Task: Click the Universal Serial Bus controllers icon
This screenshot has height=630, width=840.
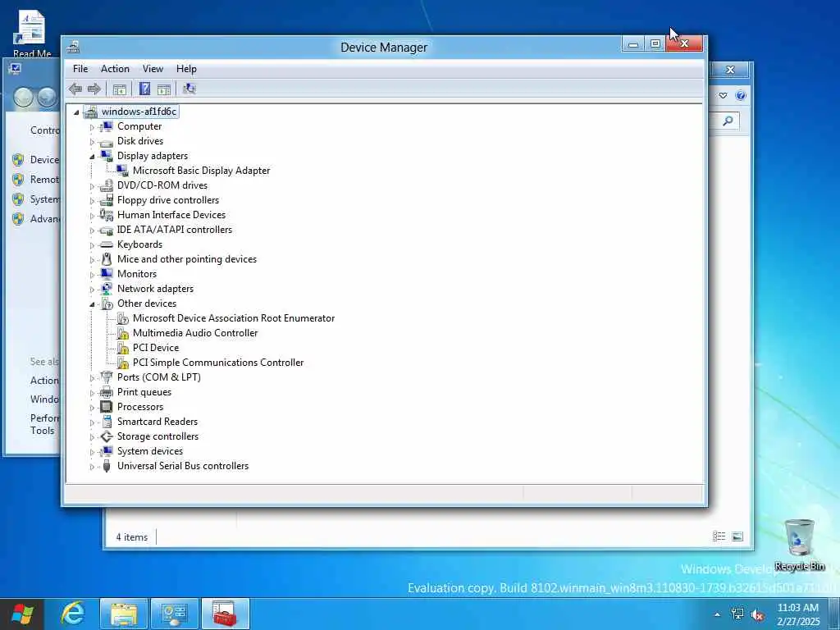Action: point(107,466)
